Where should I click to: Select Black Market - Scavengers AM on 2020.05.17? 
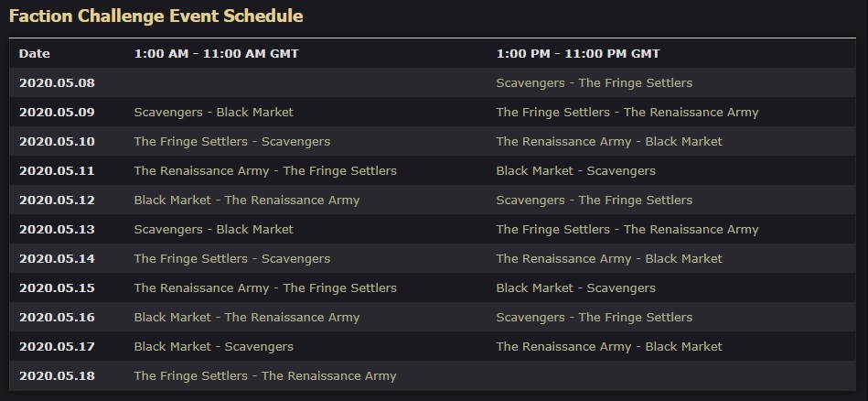click(214, 347)
